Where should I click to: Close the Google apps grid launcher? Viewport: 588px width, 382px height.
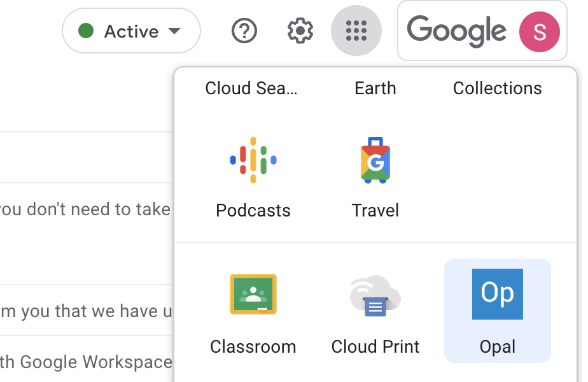[356, 31]
